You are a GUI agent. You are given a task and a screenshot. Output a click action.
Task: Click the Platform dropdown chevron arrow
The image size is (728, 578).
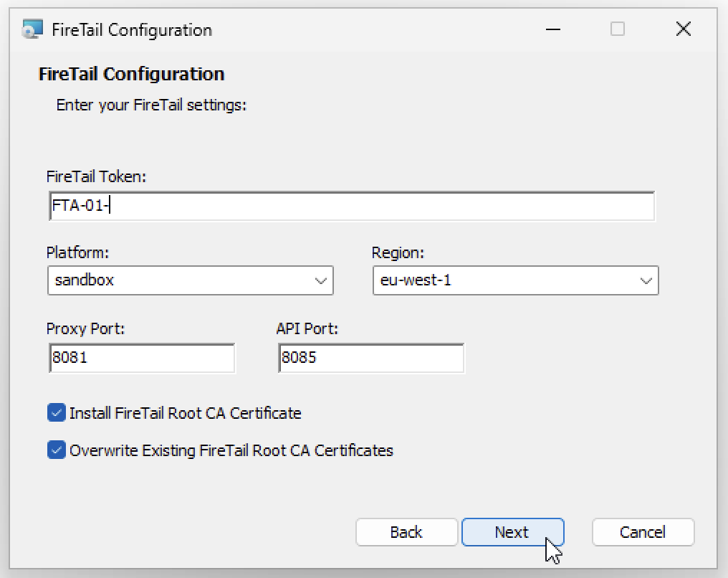(321, 281)
